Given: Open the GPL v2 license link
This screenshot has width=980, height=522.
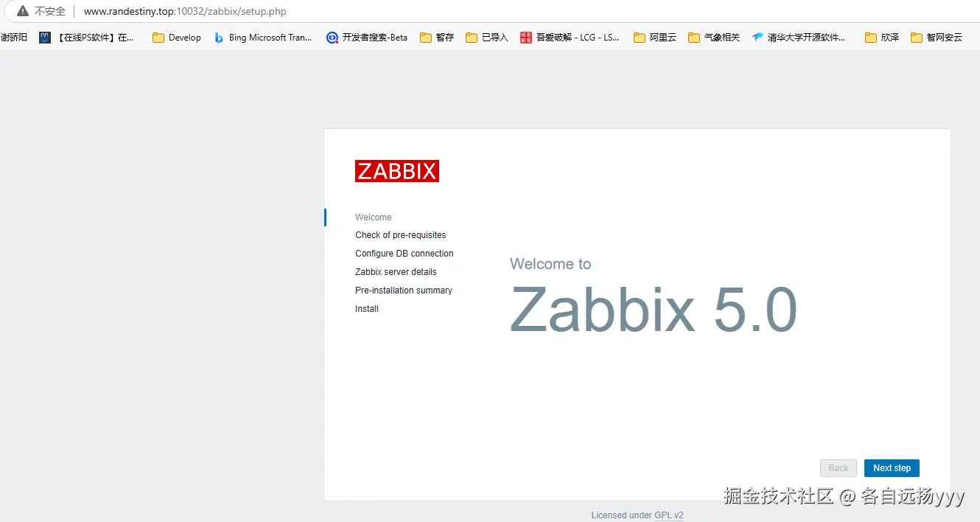Looking at the screenshot, I should tap(668, 515).
